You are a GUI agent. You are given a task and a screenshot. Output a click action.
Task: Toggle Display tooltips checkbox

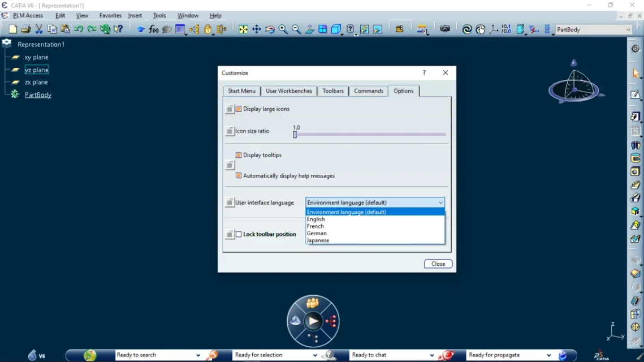tap(239, 155)
